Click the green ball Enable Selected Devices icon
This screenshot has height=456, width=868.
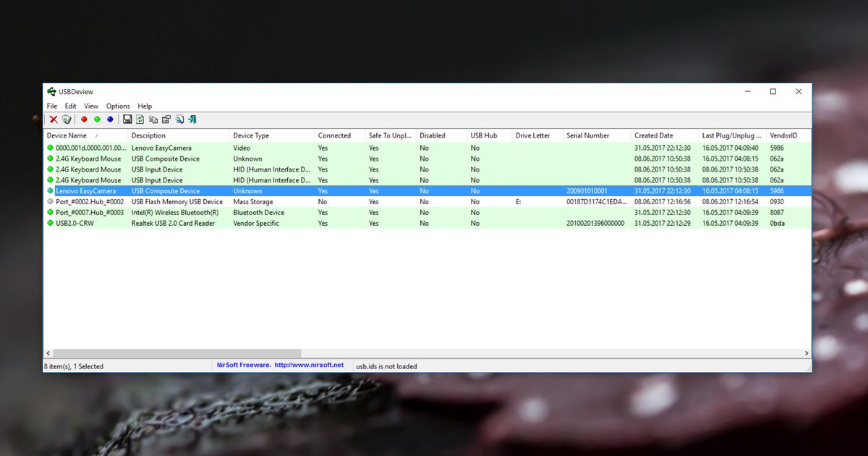[96, 119]
